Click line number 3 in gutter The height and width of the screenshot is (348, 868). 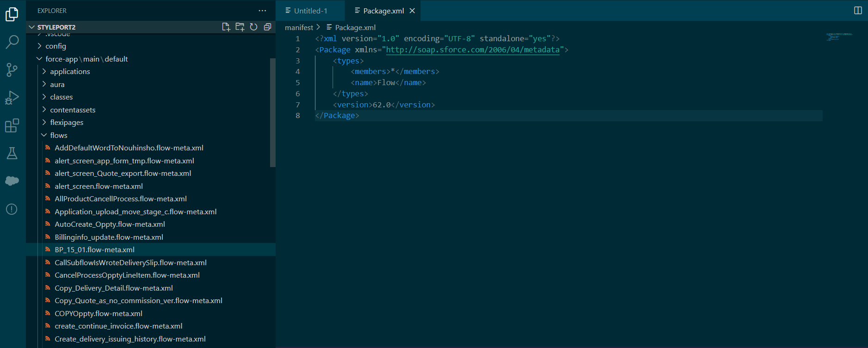(298, 61)
